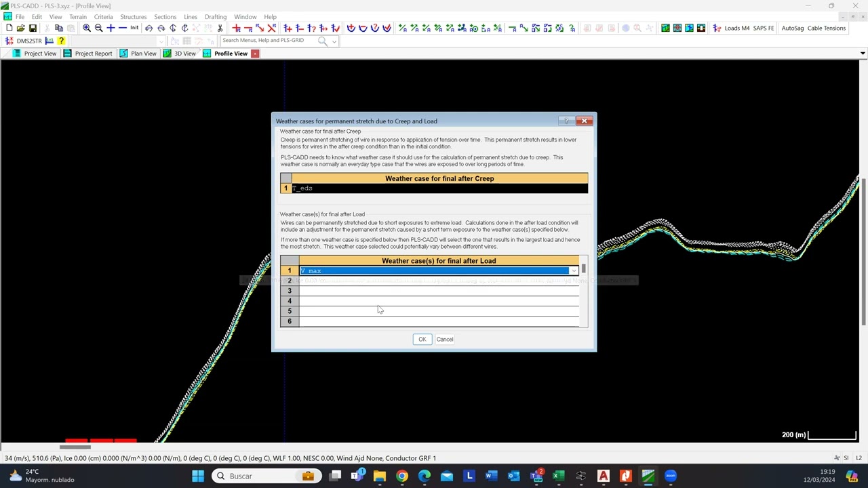This screenshot has height=488, width=868.
Task: Expand the tab list dropdown arrow at right
Action: pyautogui.click(x=863, y=54)
